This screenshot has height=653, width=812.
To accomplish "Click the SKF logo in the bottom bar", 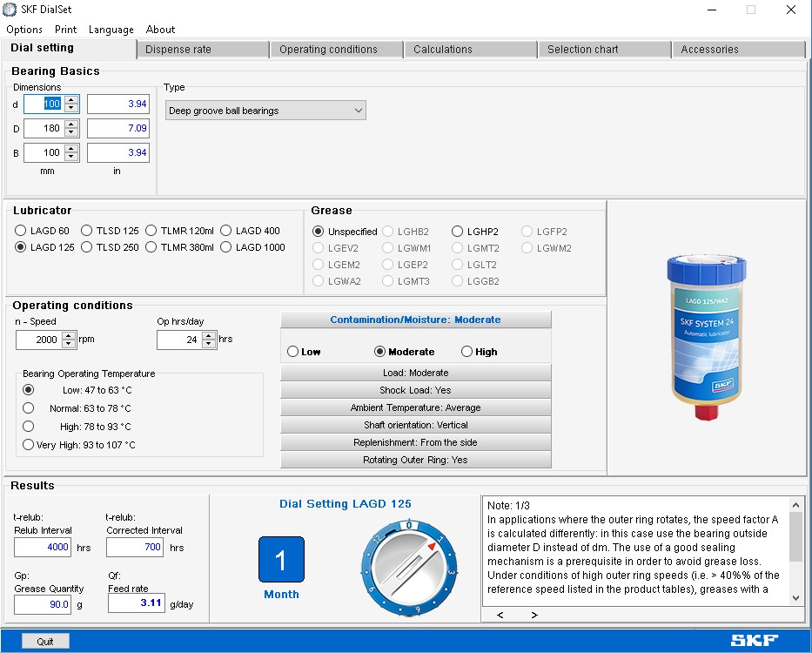I will tap(754, 641).
